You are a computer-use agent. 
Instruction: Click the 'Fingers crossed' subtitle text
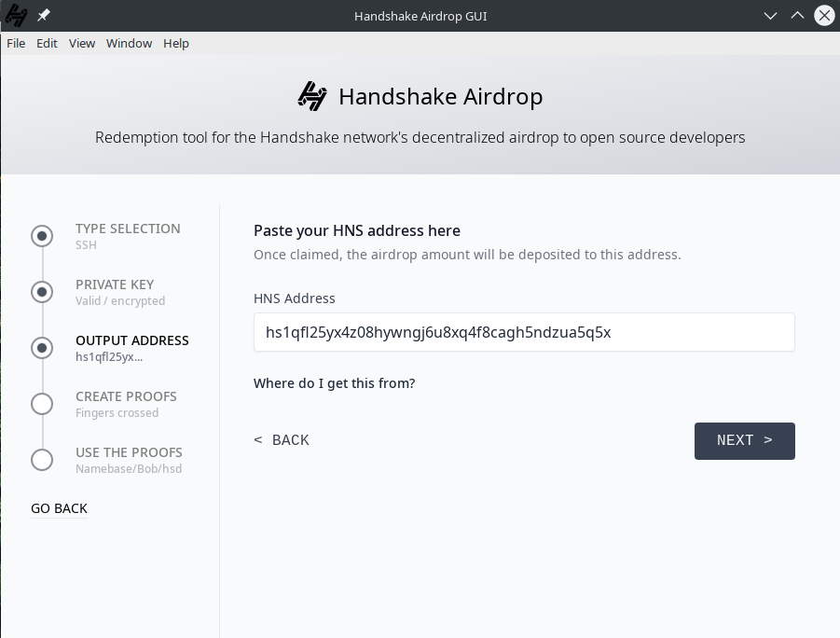point(117,413)
